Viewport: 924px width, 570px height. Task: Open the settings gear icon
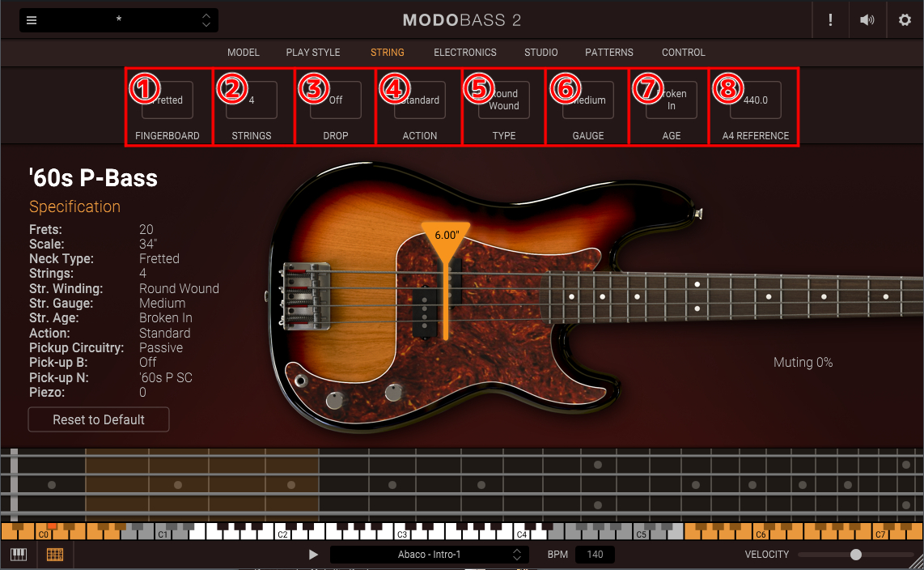coord(905,20)
